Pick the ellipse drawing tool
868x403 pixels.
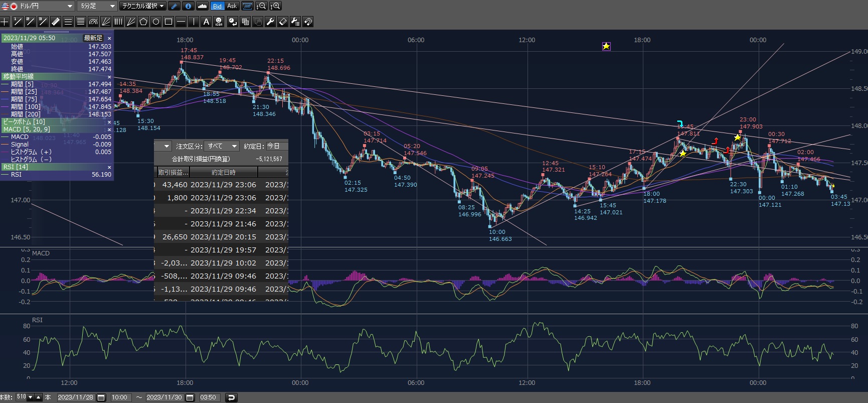(156, 22)
